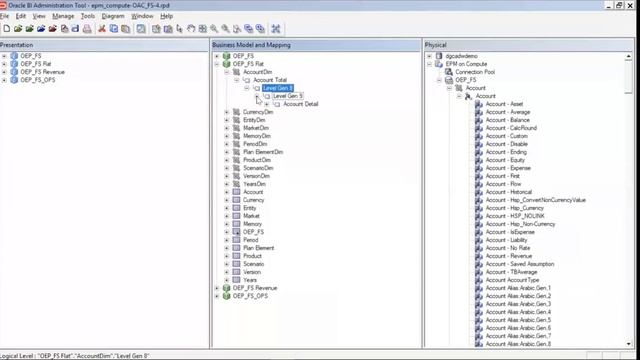The height and width of the screenshot is (360, 640).
Task: Open the Window menu
Action: tap(142, 16)
